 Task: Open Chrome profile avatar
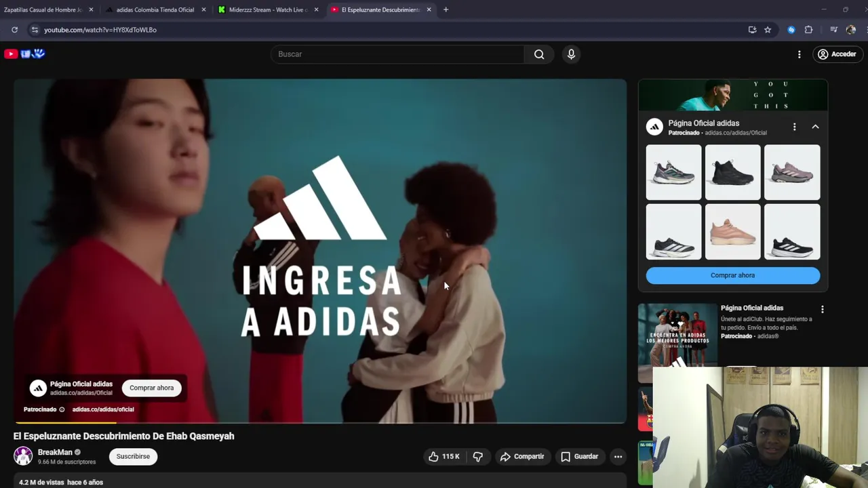851,30
